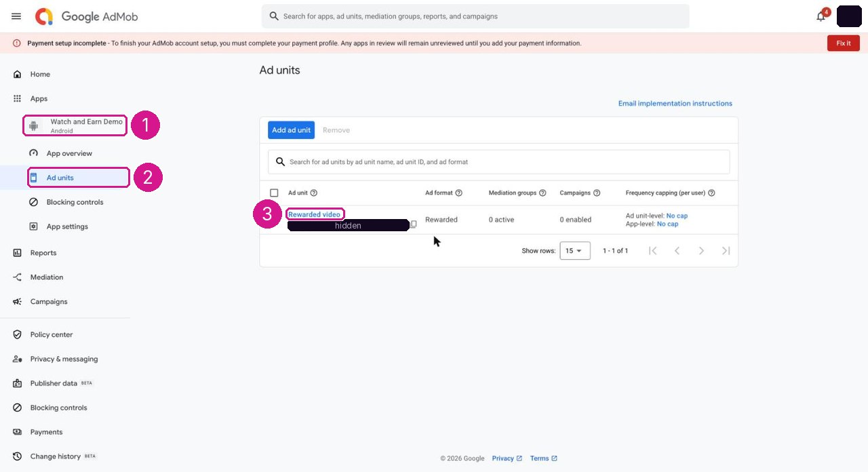This screenshot has width=868, height=472.
Task: Copy the hidden ad unit ID
Action: point(414,224)
